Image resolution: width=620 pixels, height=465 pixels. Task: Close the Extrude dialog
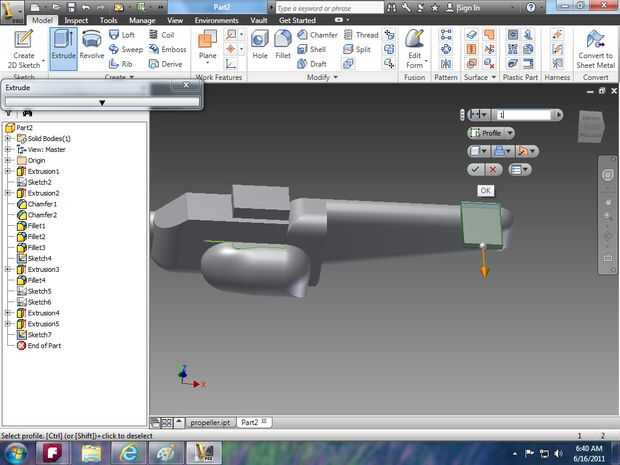(x=187, y=85)
